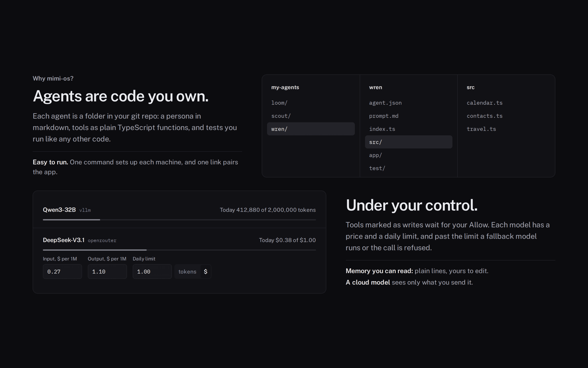
Task: Open the calendar.ts file
Action: tap(506, 103)
